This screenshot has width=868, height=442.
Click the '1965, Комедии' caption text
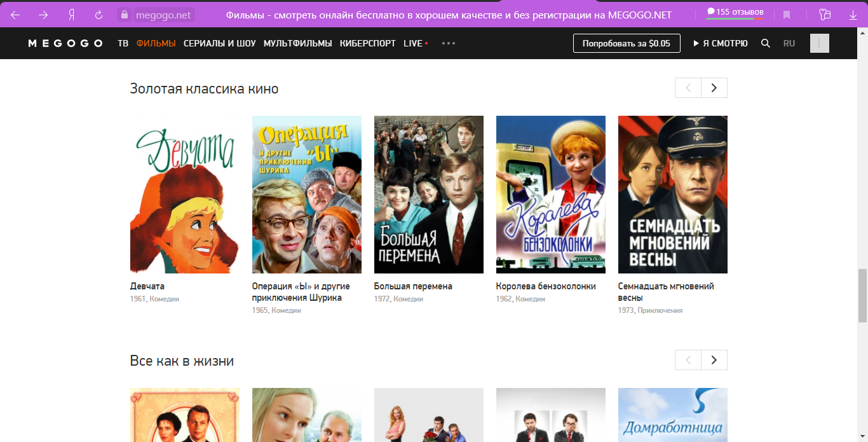[x=276, y=310]
